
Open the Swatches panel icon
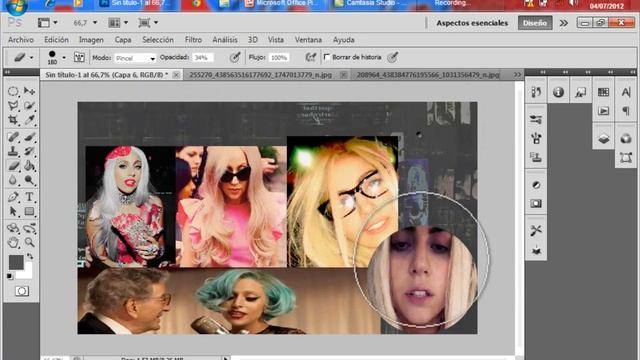point(603,92)
